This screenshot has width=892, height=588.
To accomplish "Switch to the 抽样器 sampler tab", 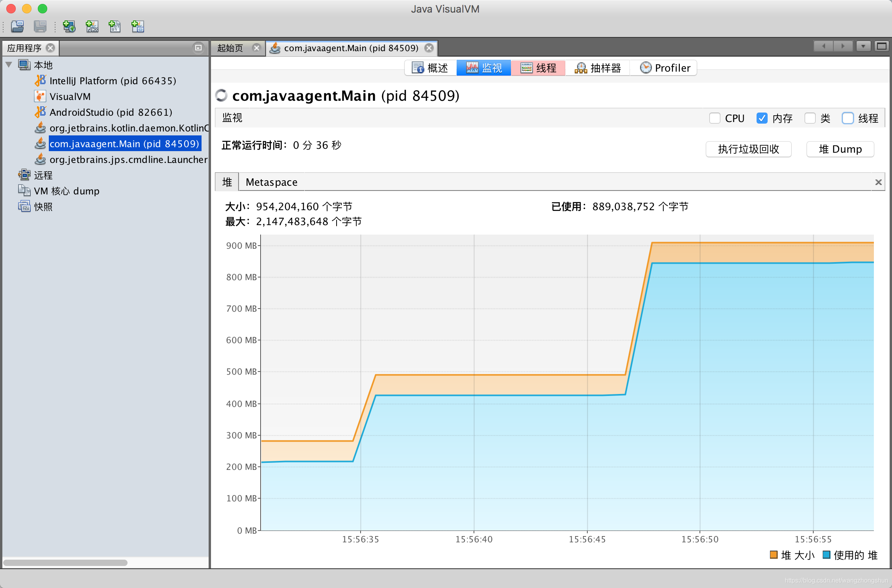I will (x=598, y=68).
